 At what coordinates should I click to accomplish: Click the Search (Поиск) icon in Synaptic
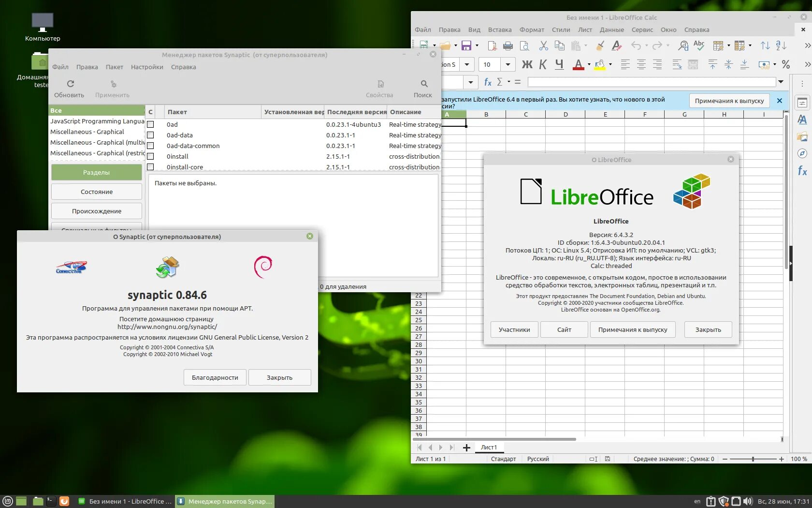[x=424, y=84]
